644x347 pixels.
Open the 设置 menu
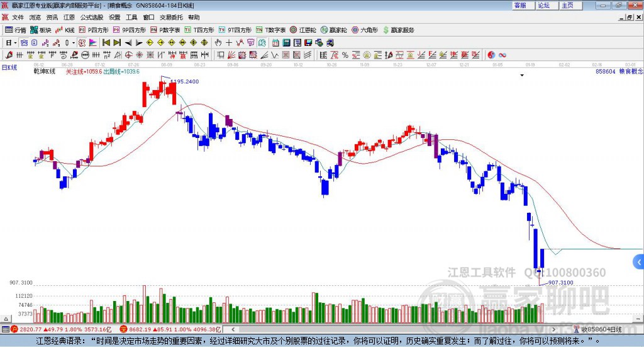[x=114, y=17]
